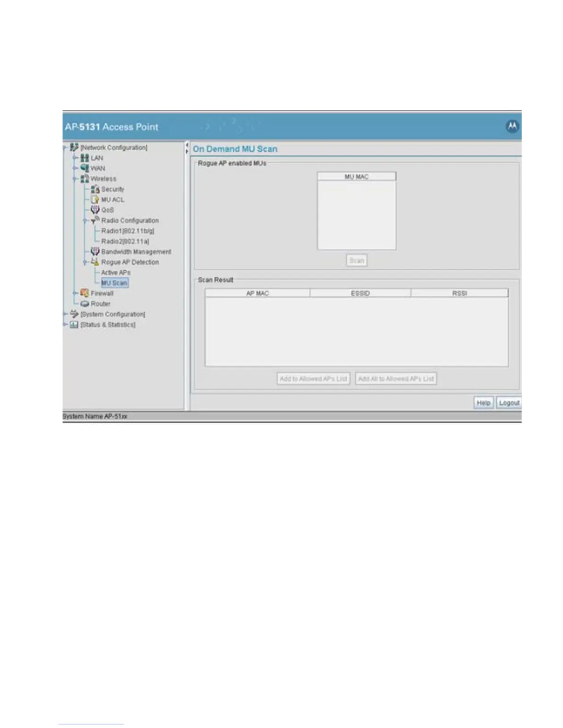The height and width of the screenshot is (728, 563).
Task: Open Bandwidth Management in the tree
Action: pyautogui.click(x=136, y=251)
